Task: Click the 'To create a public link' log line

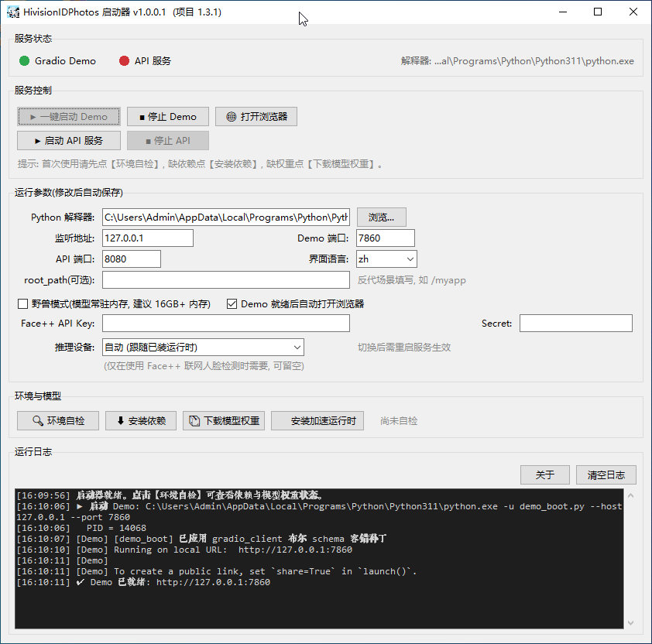Action: (x=217, y=571)
